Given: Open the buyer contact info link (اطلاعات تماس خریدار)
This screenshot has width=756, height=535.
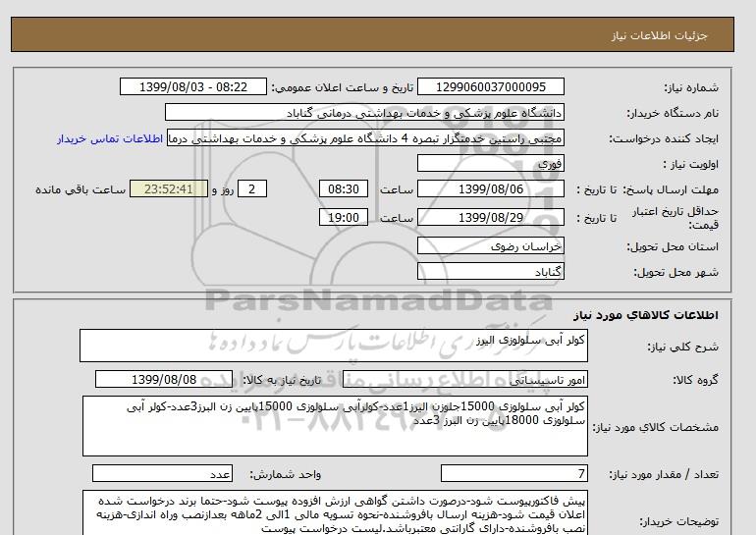Looking at the screenshot, I should pos(110,138).
